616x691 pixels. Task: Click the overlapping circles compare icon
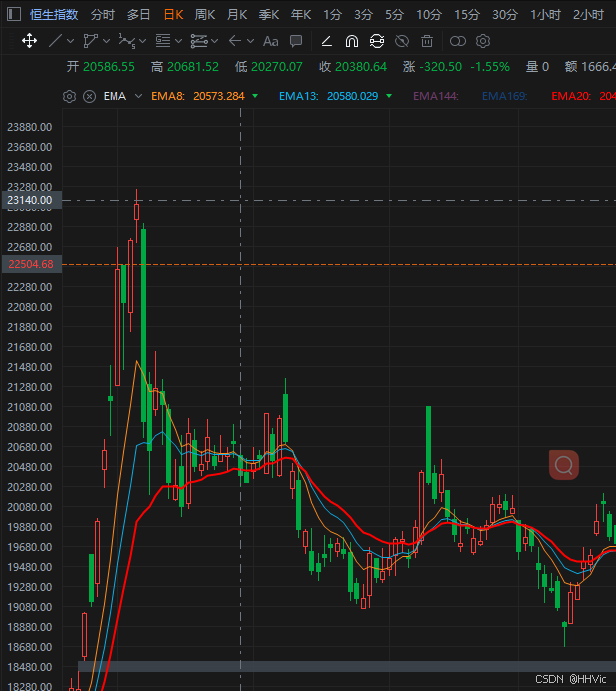tap(458, 41)
